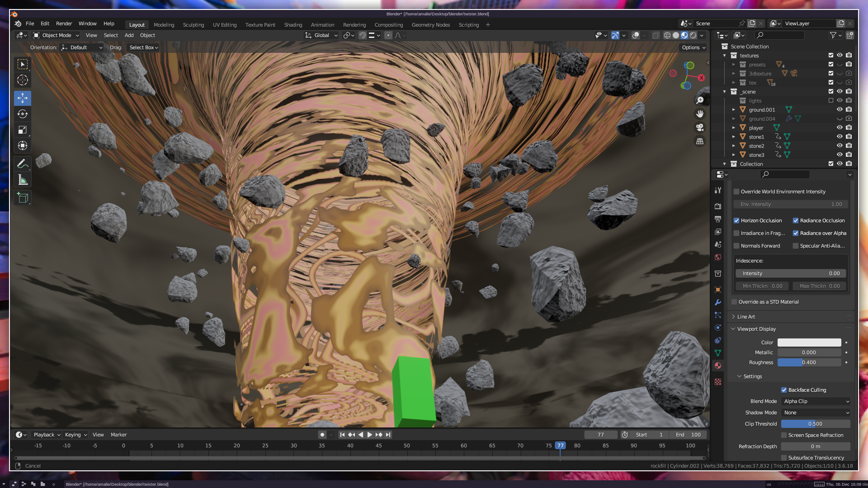Viewport: 868px width, 488px height.
Task: Open Material properties tab
Action: click(718, 366)
